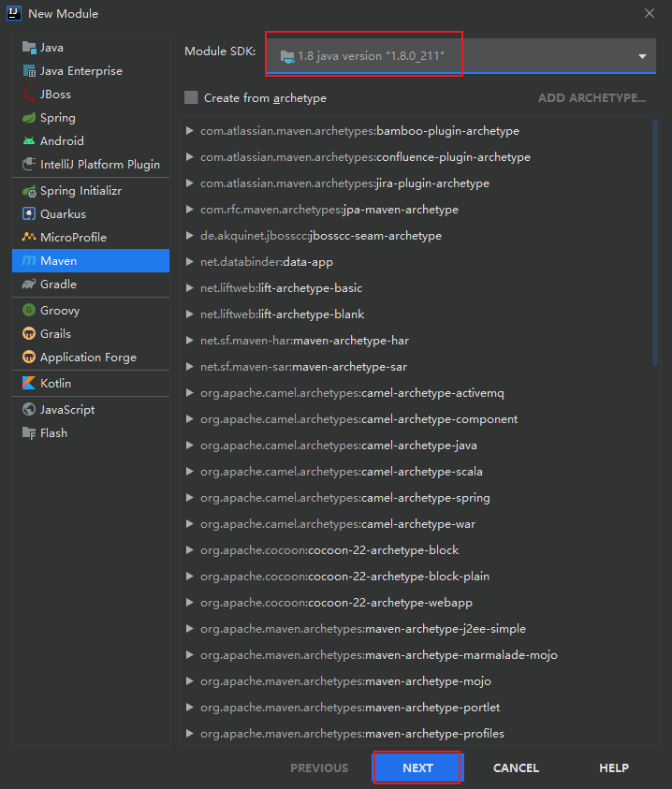Select the Java module type icon
The height and width of the screenshot is (789, 672).
click(29, 48)
